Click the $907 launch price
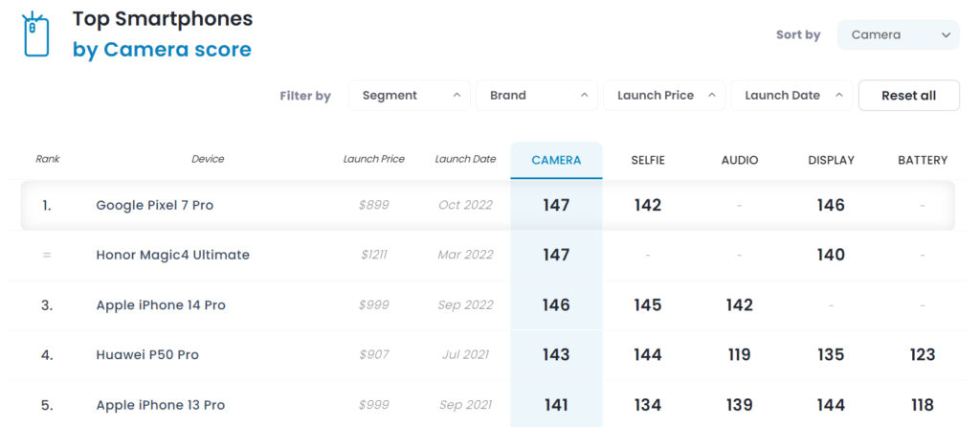The width and height of the screenshot is (980, 427). 374,355
